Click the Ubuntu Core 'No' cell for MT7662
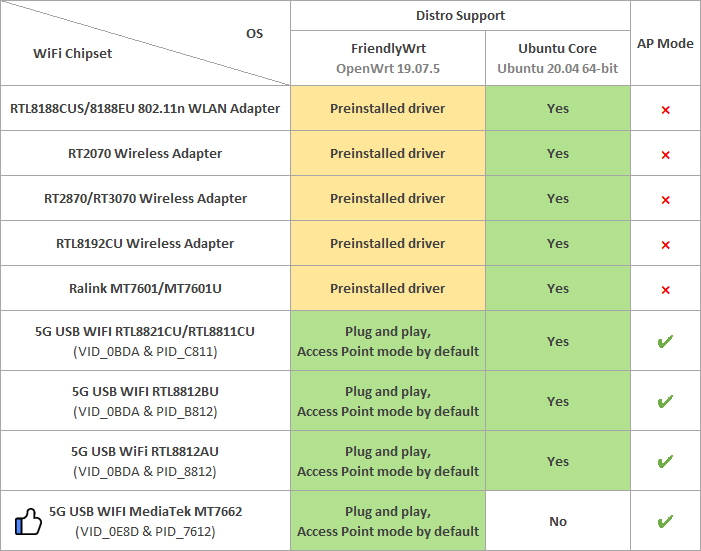The width and height of the screenshot is (701, 551). click(x=557, y=521)
